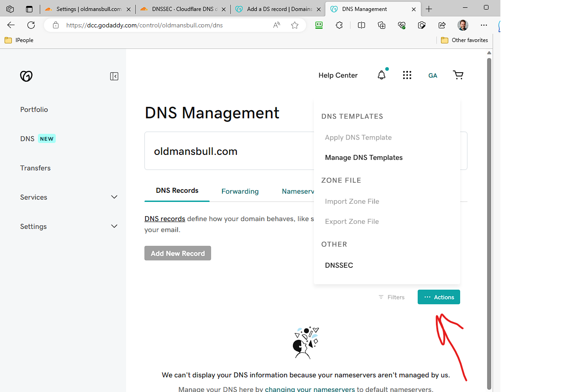Toggle split screen in browser toolbar
This screenshot has width=584, height=392.
coord(361,25)
